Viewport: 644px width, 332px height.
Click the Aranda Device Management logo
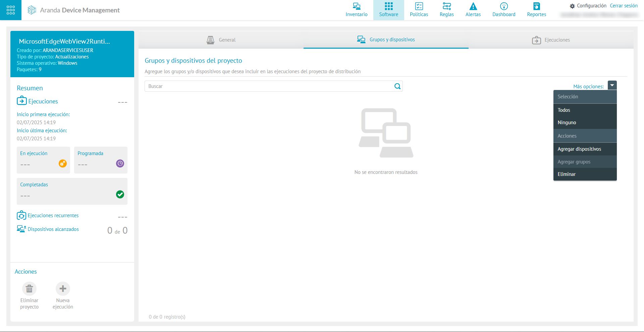point(74,10)
